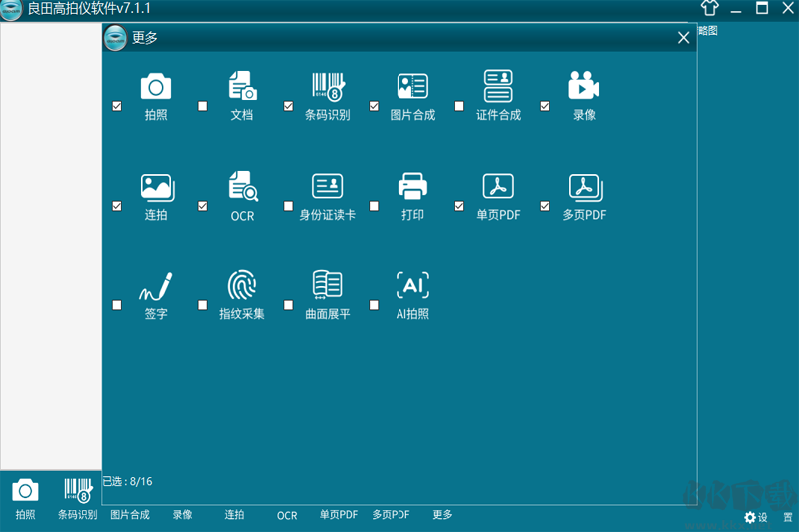Screen dimensions: 799x532
Task: Uncheck the 拍照 checkbox in dialog
Action: 117,106
